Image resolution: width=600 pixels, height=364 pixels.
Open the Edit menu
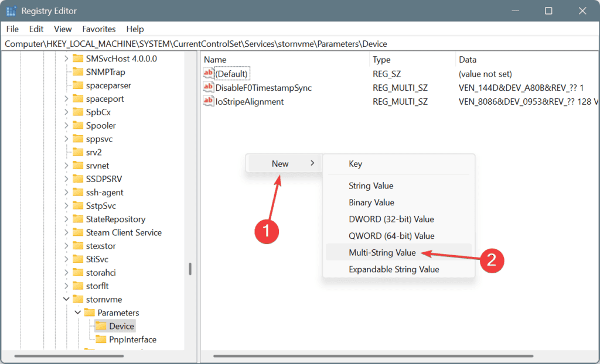(36, 29)
